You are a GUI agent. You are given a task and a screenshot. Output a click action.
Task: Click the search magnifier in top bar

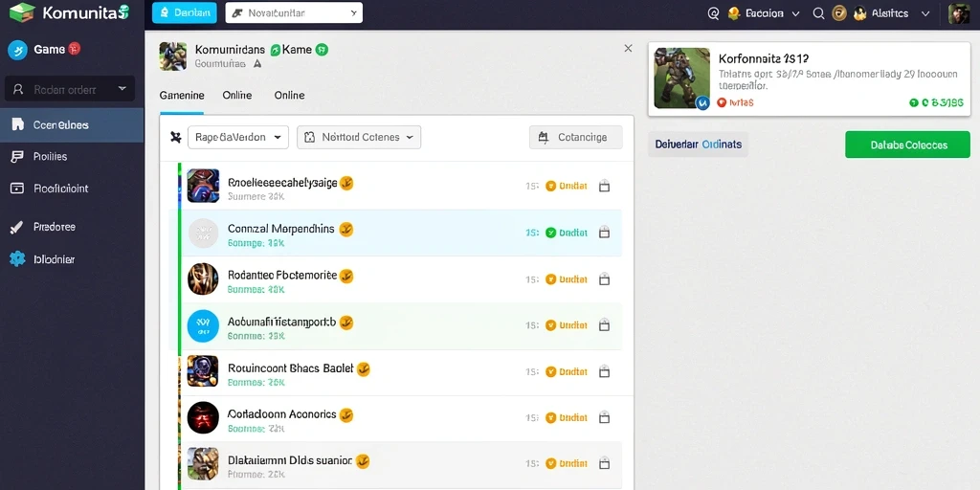click(x=818, y=13)
